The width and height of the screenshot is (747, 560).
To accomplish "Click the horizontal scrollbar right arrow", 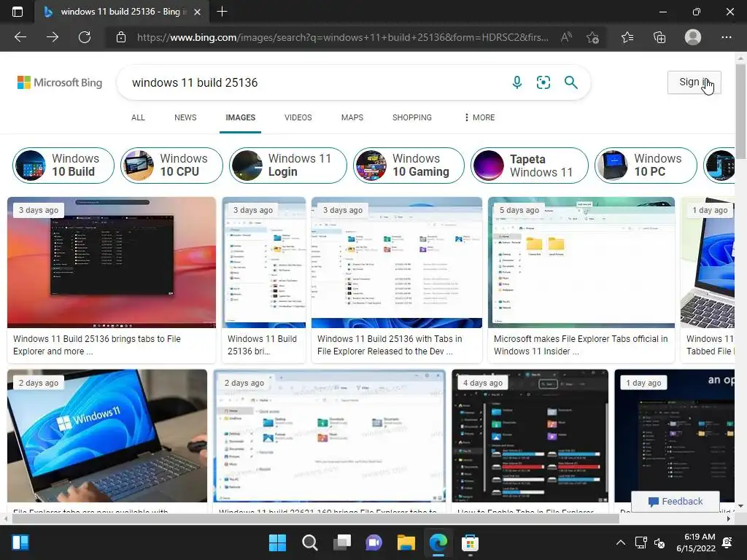I will click(729, 518).
